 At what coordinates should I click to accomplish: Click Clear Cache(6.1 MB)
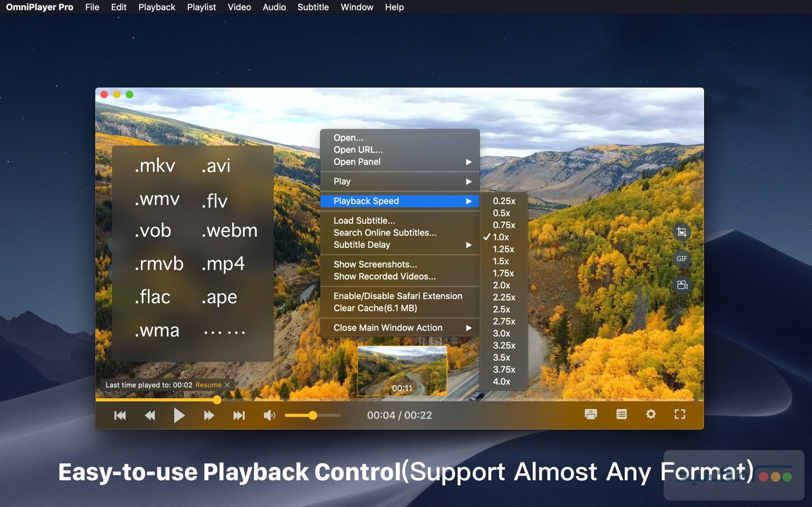point(375,308)
